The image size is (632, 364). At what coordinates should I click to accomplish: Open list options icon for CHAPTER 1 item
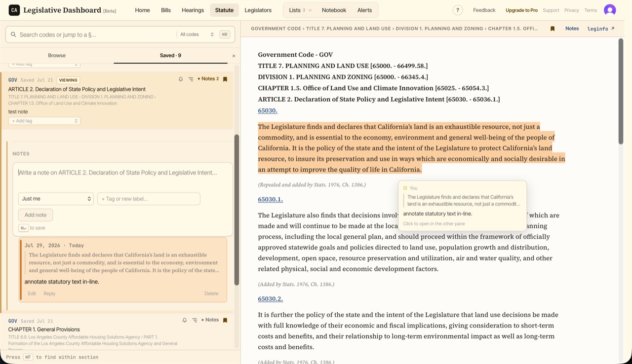click(195, 320)
